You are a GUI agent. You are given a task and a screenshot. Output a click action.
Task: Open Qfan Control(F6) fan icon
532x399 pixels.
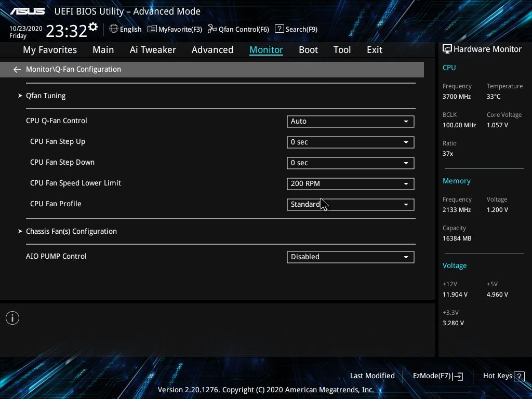[x=212, y=29]
